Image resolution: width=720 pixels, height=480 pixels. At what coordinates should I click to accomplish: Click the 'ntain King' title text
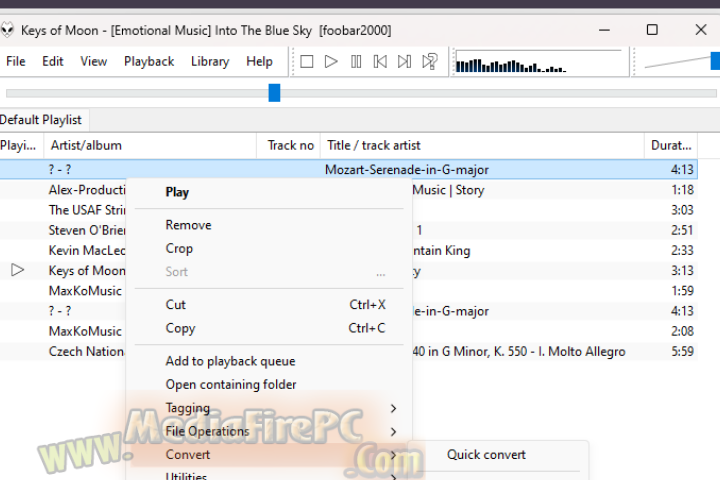442,251
